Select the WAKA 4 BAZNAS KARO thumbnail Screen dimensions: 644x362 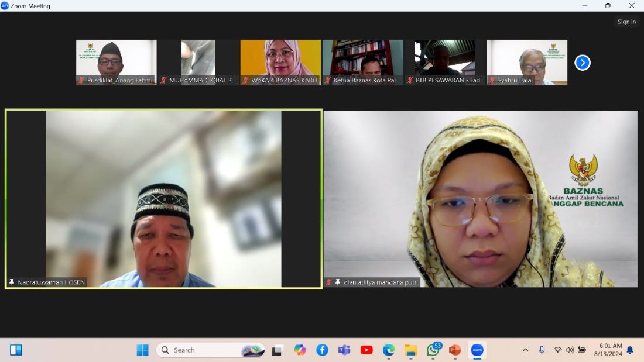(x=280, y=62)
